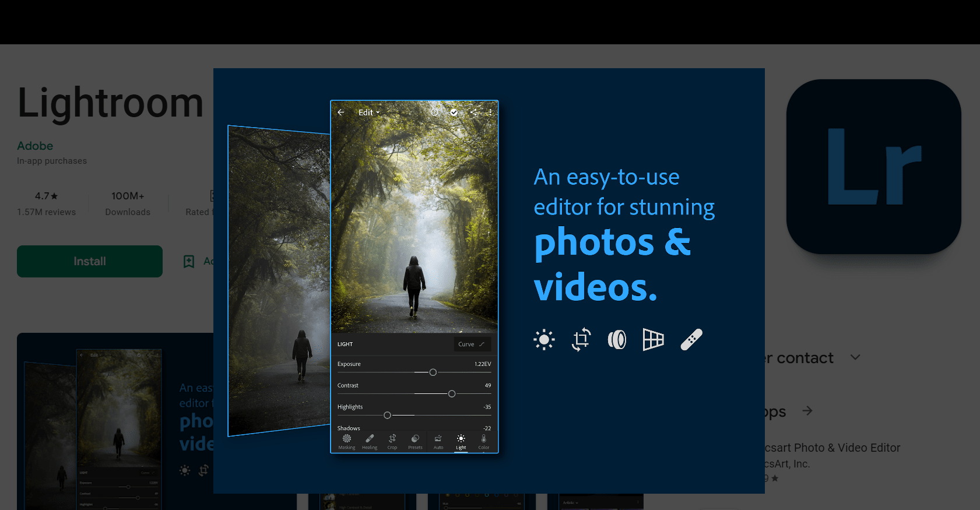Click the share icon in the phone mockup
The height and width of the screenshot is (510, 980).
473,112
